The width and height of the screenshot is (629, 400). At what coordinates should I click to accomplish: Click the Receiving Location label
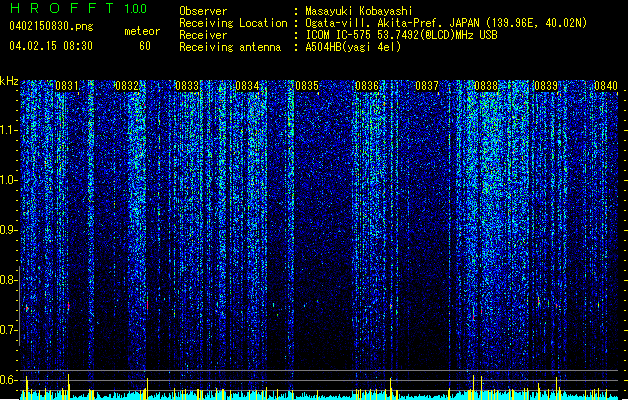[233, 23]
